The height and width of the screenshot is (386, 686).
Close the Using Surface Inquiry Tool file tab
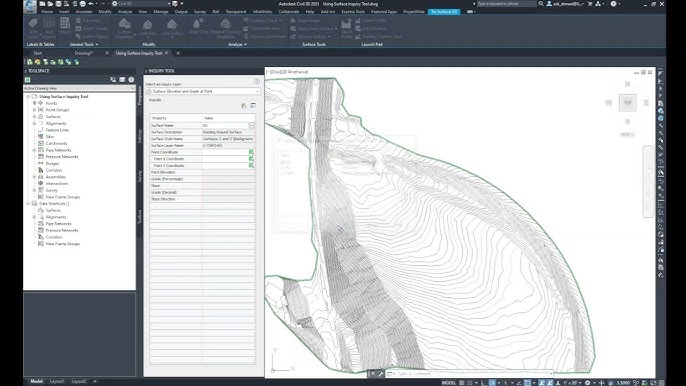point(166,53)
